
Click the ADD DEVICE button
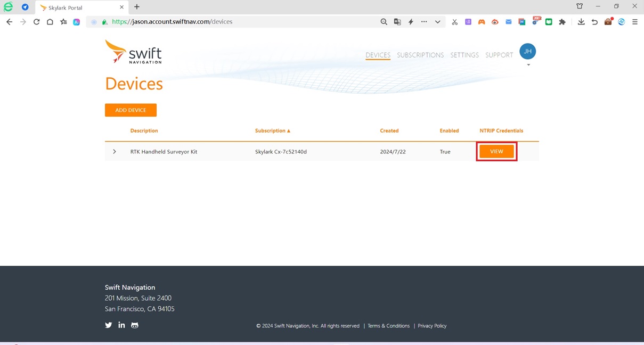[x=131, y=110]
